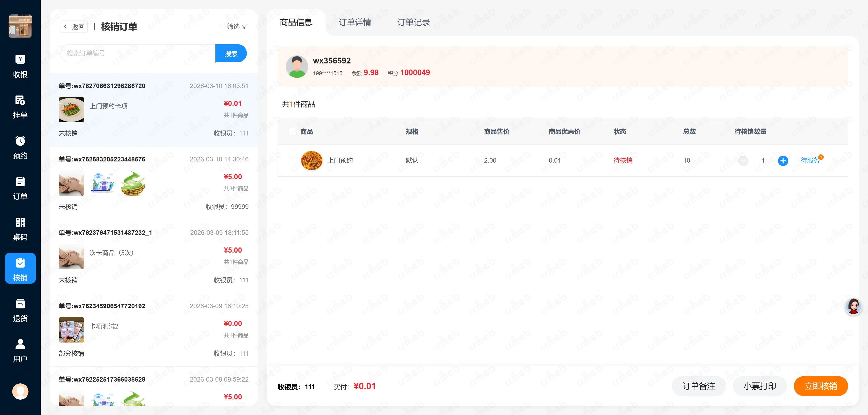Screen dimensions: 868x415
Task: Click the account avatar at sidebar bottom
Action: coord(20,392)
